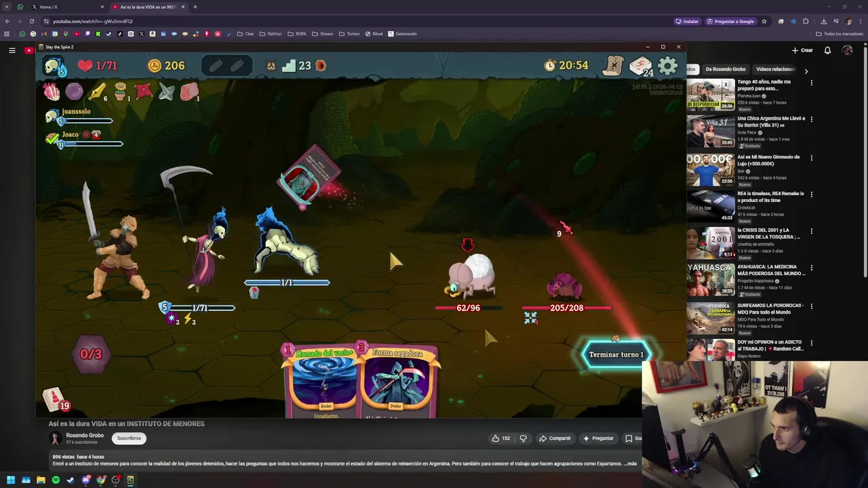Bookmark this page with star icon
The image size is (868, 488).
(x=764, y=21)
